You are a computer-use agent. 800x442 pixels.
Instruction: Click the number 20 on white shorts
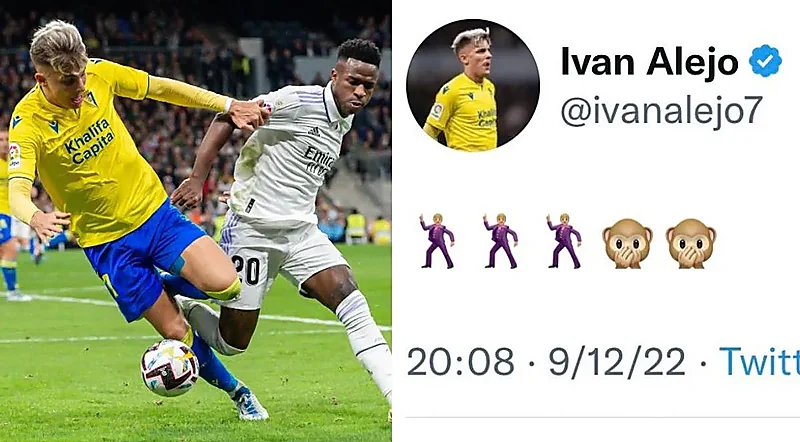[x=247, y=271]
